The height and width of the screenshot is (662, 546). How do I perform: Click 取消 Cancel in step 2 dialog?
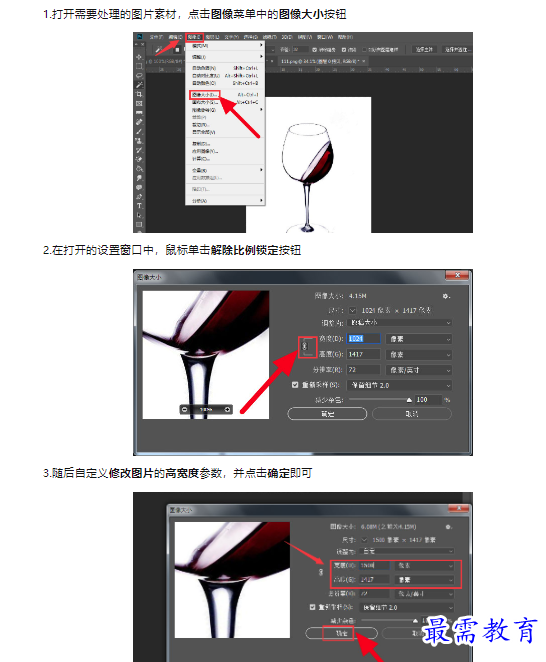tap(412, 414)
